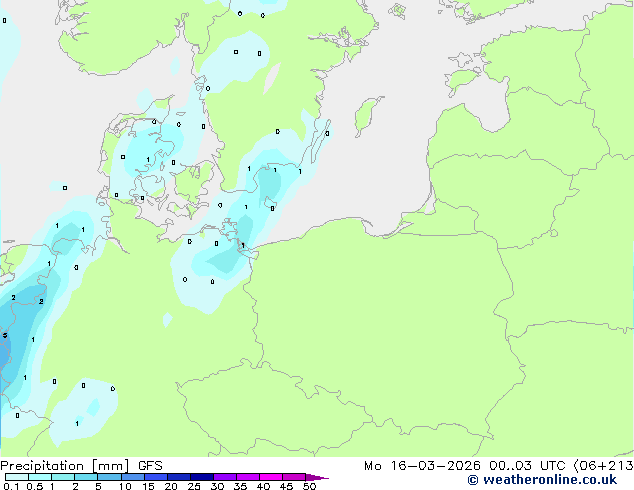Click the 25–30 mm dark blue swatch
This screenshot has width=634, height=490.
point(202,477)
